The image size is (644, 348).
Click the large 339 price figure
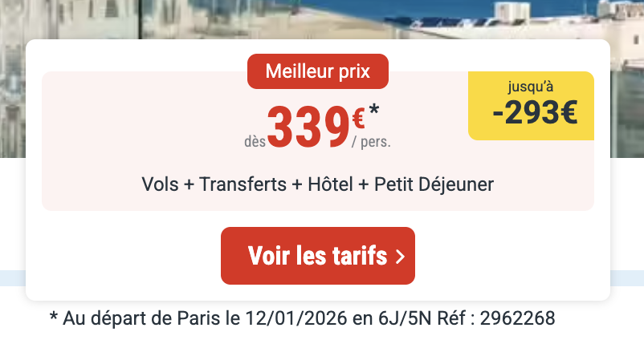(x=308, y=127)
